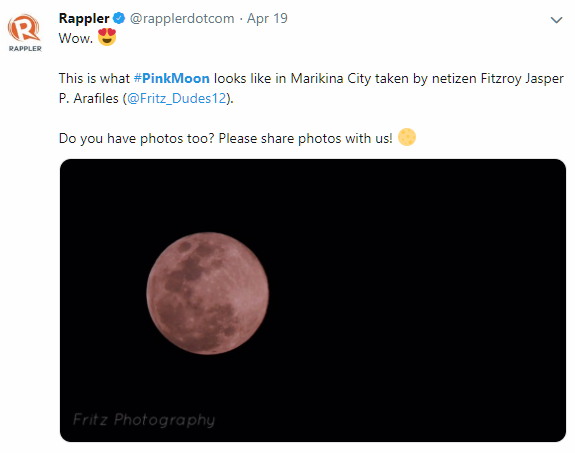The height and width of the screenshot is (453, 575).
Task: Visit the @Fritz_Dudes12 mention link
Action: pos(176,98)
